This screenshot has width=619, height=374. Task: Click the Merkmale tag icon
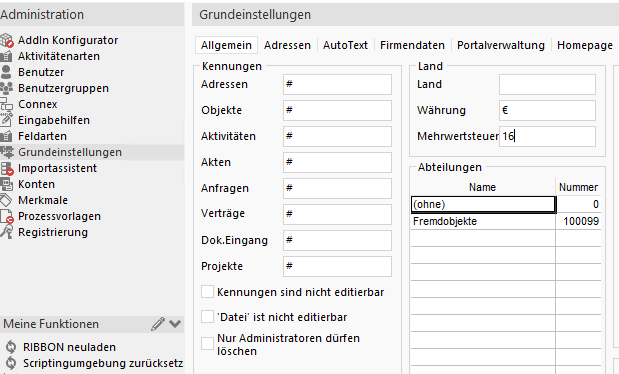click(x=6, y=200)
